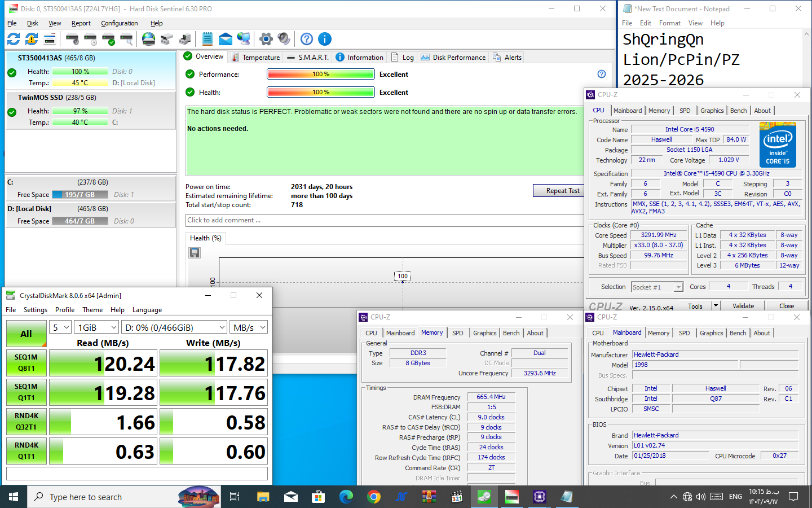Open configuration gear icon in Hard Disk Sentinel
This screenshot has height=508, width=812.
(266, 39)
